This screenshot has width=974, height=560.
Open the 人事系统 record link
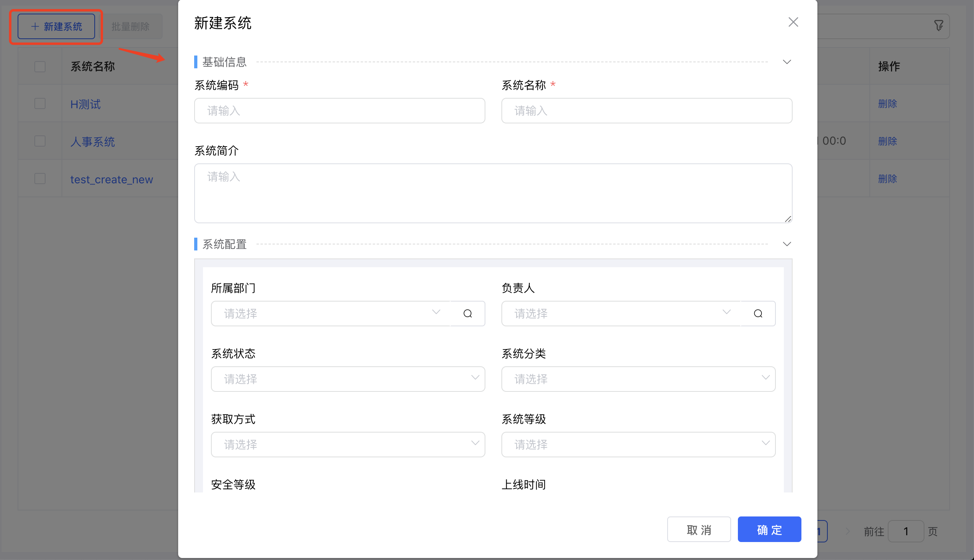pos(92,141)
